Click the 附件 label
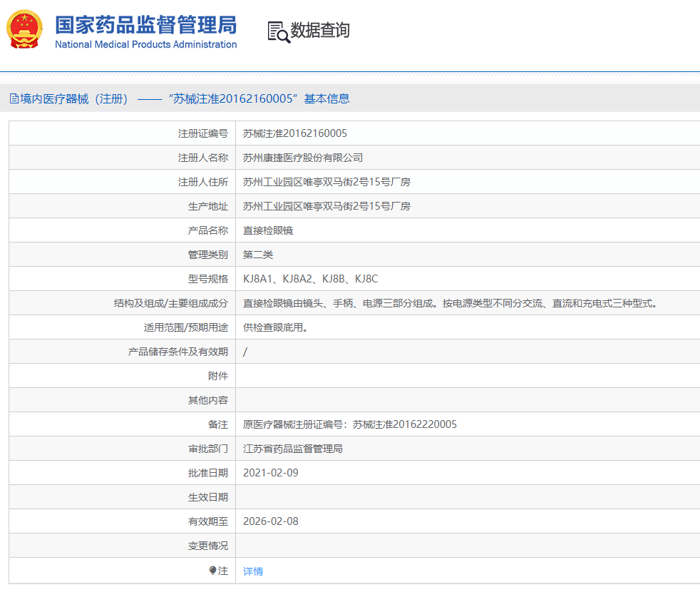Image resolution: width=700 pixels, height=592 pixels. tap(218, 376)
